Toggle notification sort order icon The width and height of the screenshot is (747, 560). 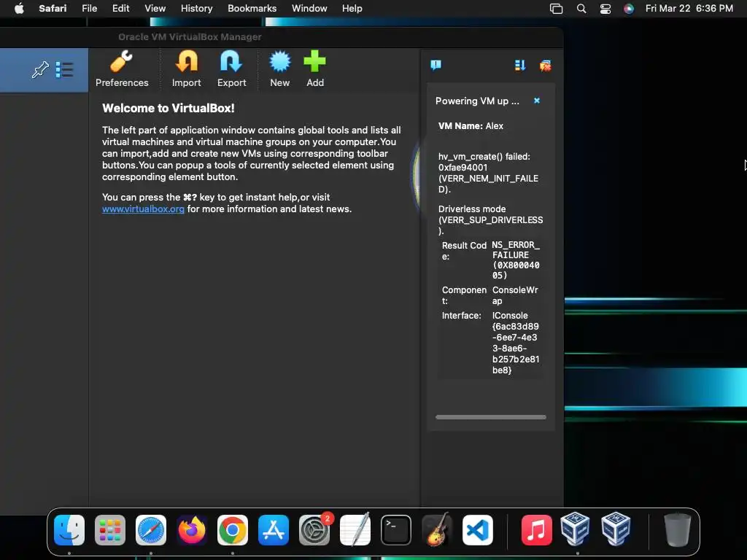point(519,65)
